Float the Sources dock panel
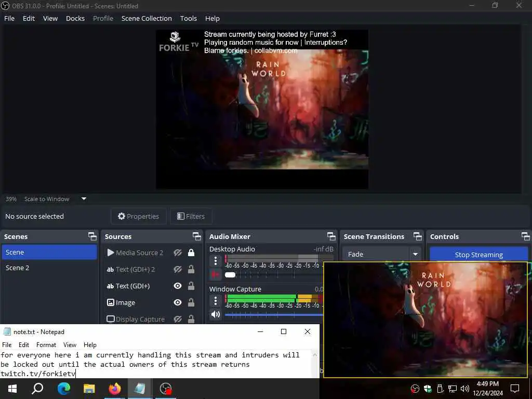The width and height of the screenshot is (532, 399). pos(197,236)
